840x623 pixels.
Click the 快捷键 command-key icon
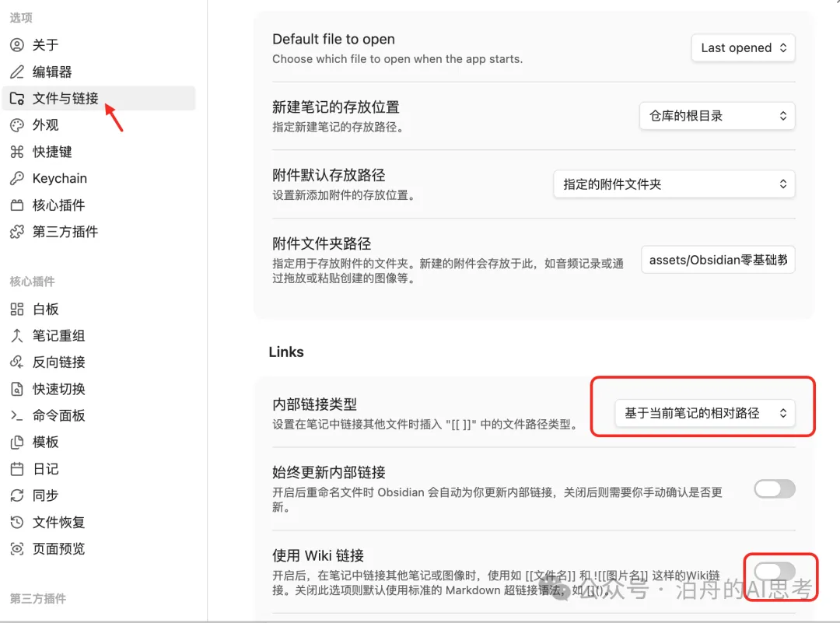coord(17,152)
